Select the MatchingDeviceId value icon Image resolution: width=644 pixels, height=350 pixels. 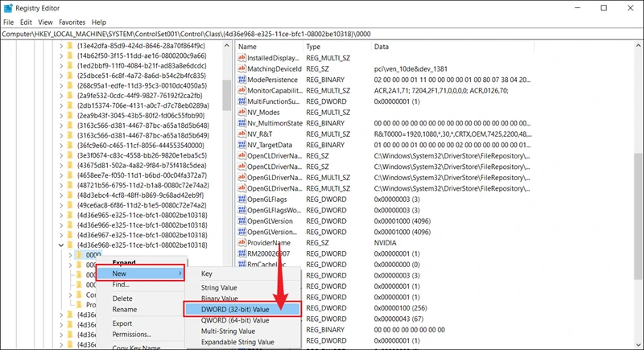point(241,69)
